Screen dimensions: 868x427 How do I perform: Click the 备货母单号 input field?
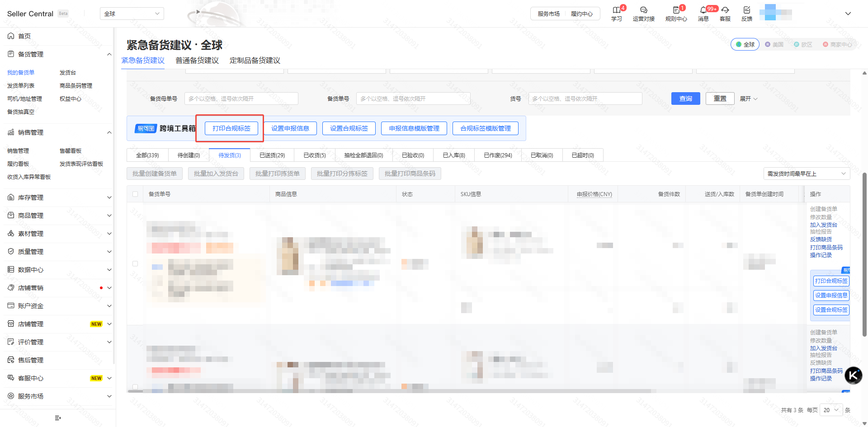[x=241, y=99]
